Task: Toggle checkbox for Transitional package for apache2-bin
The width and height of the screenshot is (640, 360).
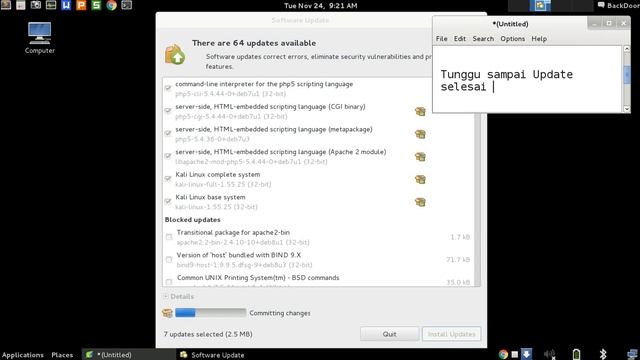Action: [169, 237]
